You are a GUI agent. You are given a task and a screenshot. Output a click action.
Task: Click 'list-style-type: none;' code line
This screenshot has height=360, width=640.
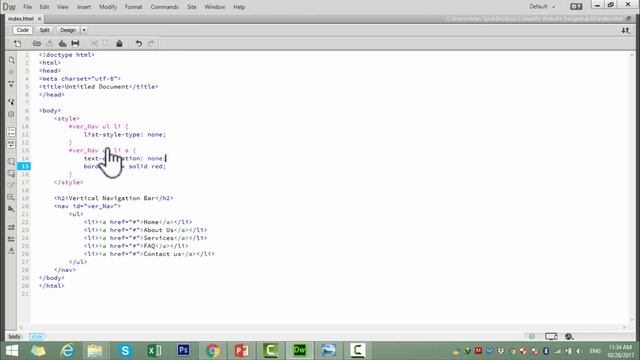click(125, 135)
